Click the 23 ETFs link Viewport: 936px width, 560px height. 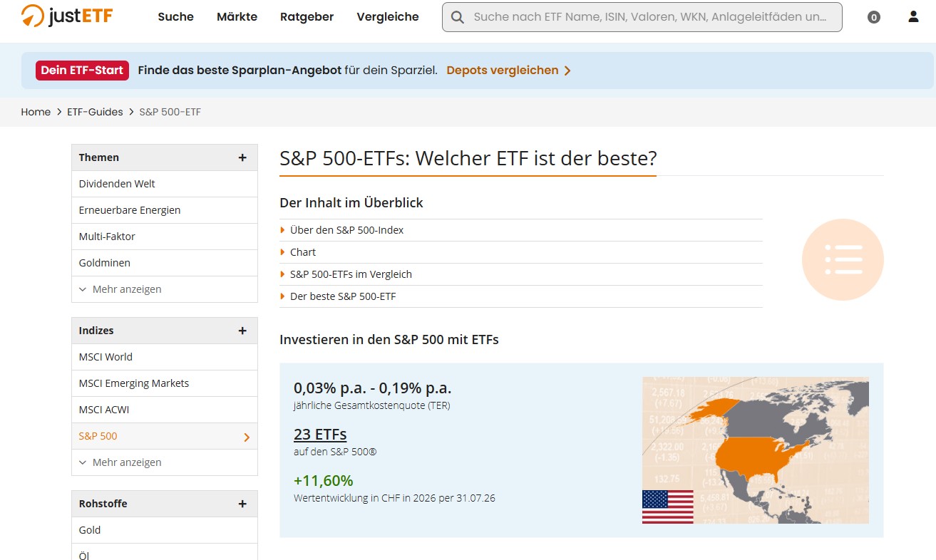coord(320,434)
